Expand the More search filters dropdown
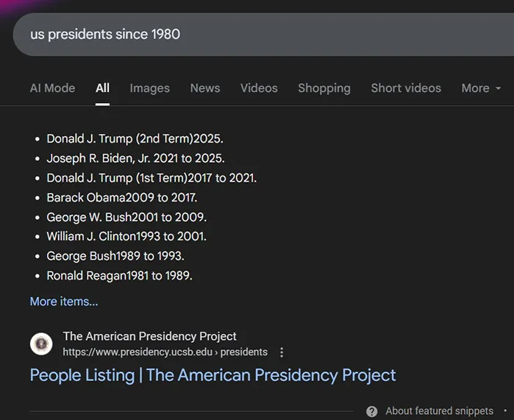514x420 pixels. pos(481,88)
